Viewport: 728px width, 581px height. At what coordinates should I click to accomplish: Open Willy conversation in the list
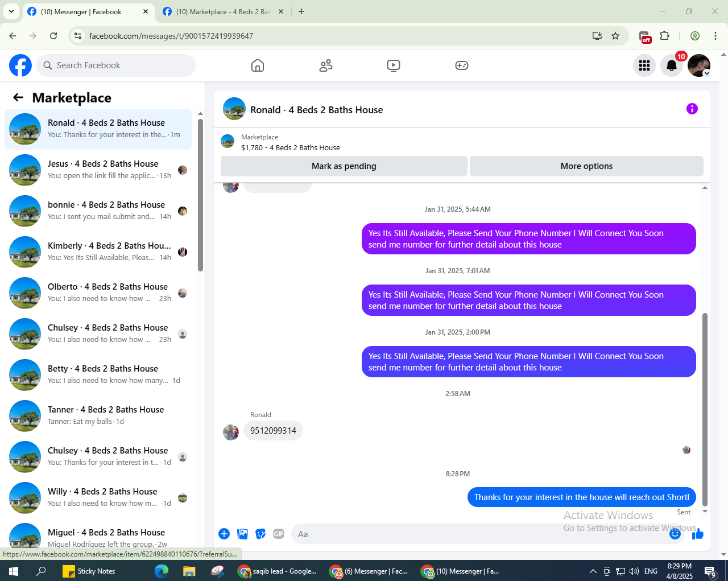pyautogui.click(x=98, y=498)
